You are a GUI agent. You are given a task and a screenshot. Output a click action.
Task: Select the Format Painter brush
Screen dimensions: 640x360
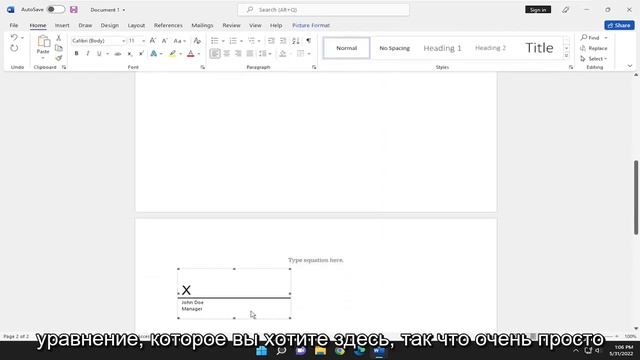(x=59, y=58)
